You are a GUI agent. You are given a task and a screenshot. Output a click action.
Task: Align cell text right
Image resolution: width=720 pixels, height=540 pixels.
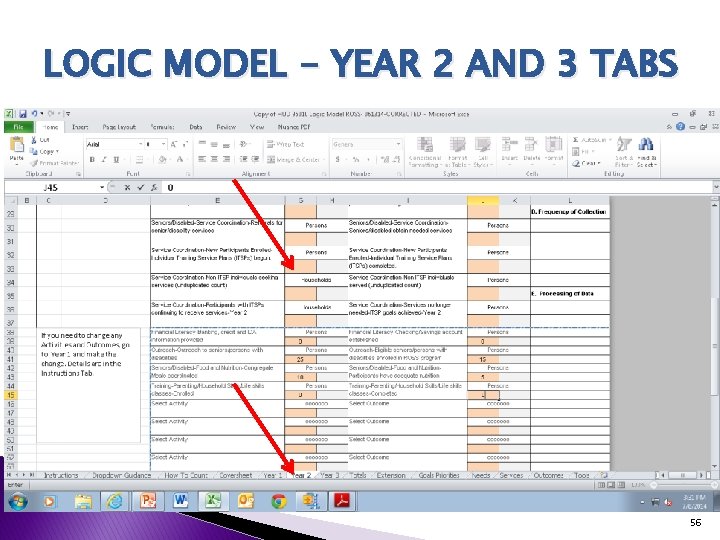click(x=226, y=159)
